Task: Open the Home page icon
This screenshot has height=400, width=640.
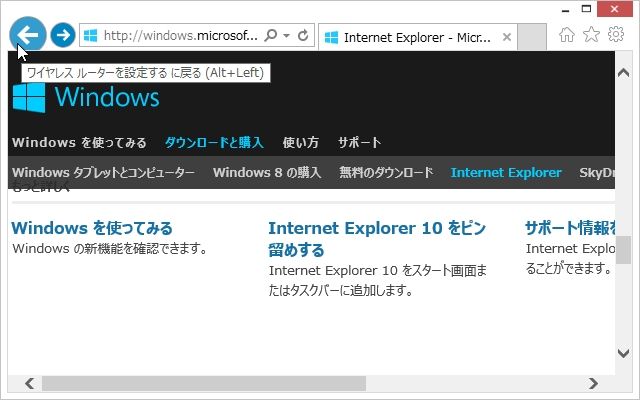Action: [x=567, y=35]
